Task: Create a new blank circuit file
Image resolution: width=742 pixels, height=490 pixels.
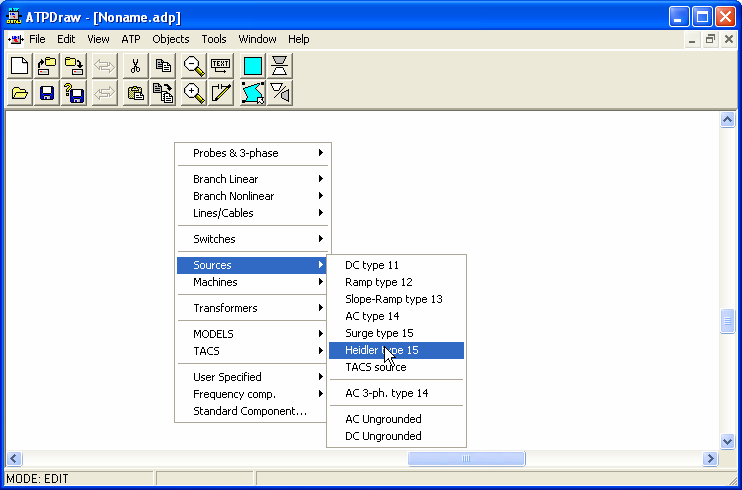Action: [20, 65]
